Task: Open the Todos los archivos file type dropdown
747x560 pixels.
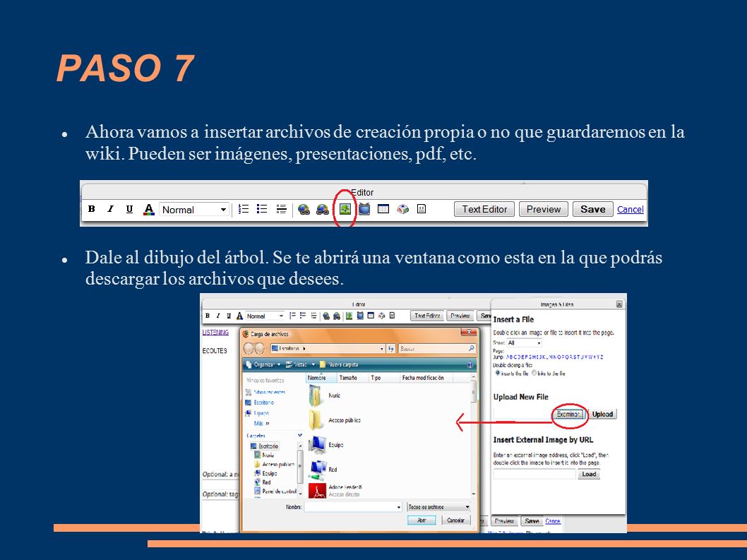Action: [438, 507]
